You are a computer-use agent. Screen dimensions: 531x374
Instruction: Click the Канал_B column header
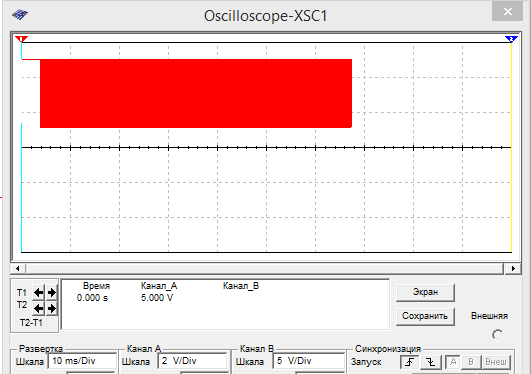241,286
